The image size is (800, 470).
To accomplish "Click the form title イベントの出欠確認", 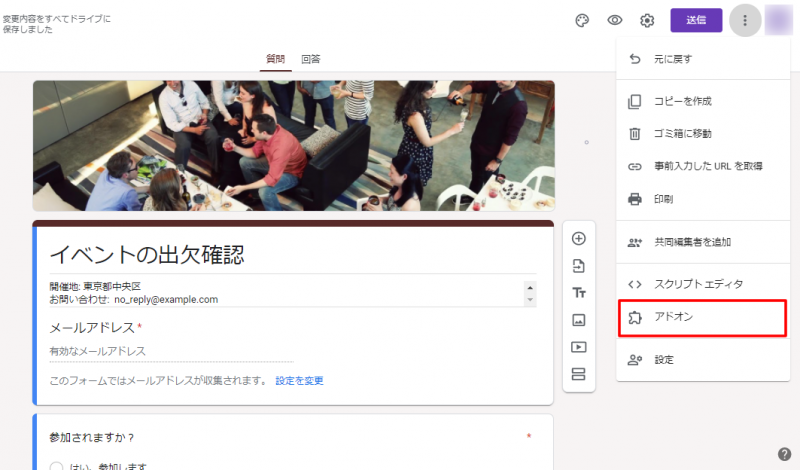I will [x=148, y=255].
